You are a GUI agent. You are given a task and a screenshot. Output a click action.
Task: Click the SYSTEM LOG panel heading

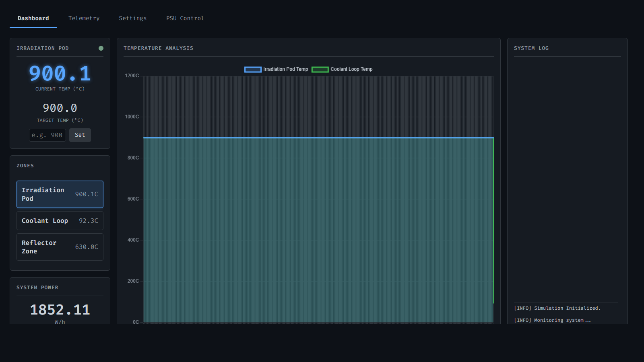531,48
